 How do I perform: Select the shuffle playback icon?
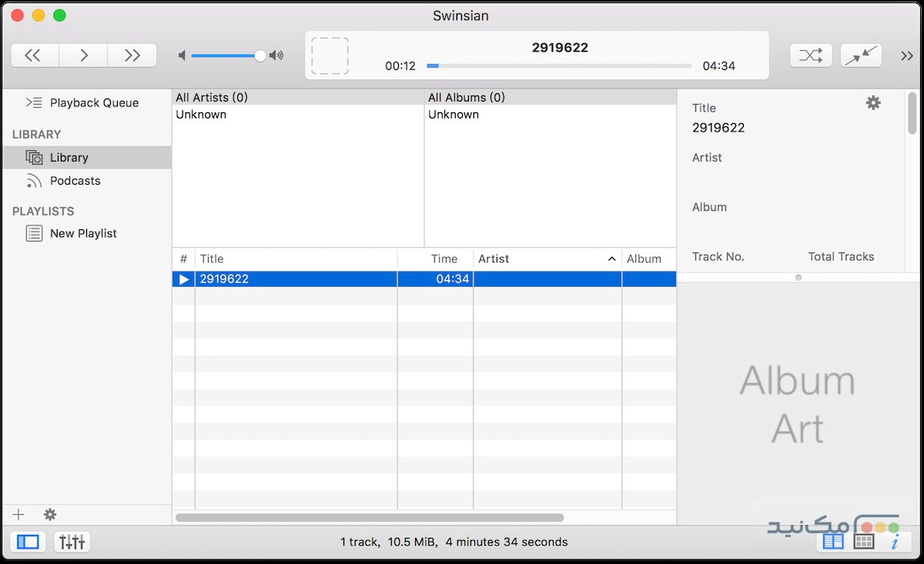pos(810,55)
